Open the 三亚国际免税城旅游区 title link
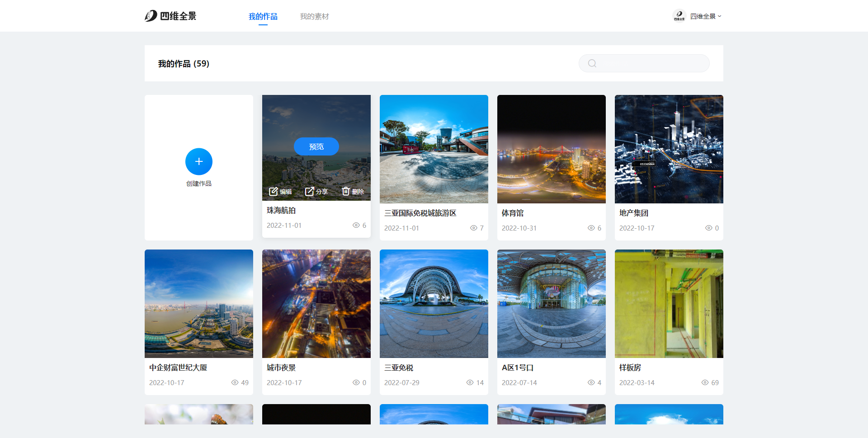 [420, 213]
